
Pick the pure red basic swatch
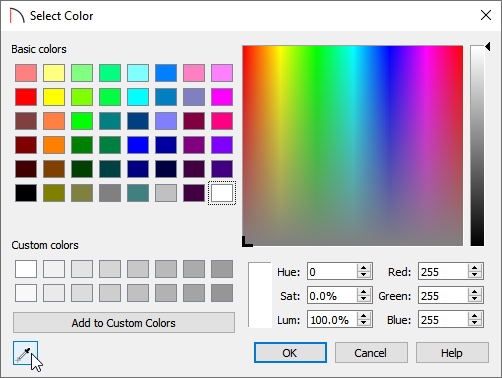coord(26,97)
